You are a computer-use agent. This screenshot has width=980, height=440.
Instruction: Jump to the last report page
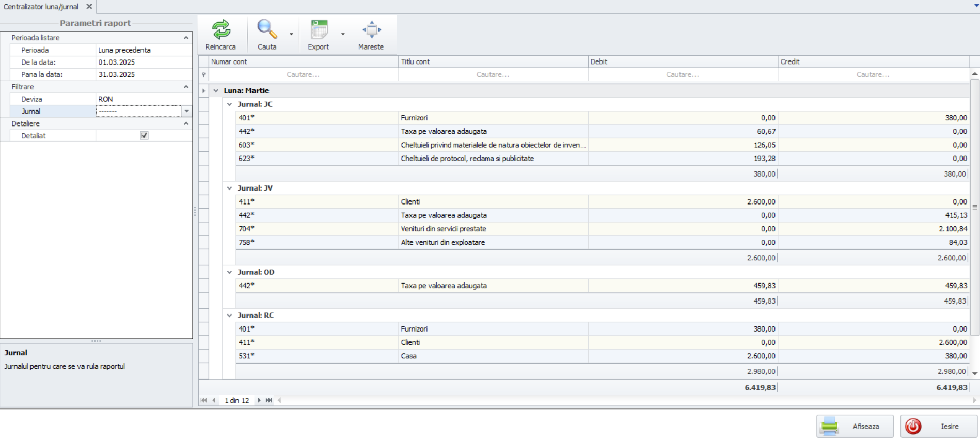point(269,400)
